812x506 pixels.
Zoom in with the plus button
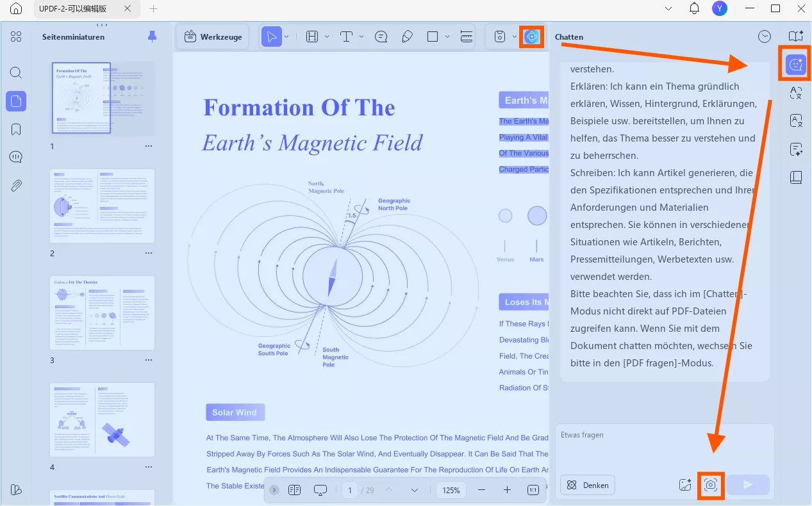[507, 490]
